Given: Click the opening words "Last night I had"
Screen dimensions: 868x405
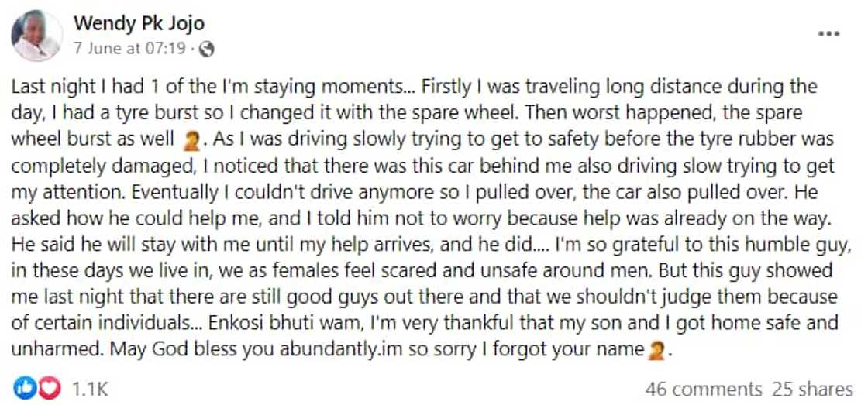Looking at the screenshot, I should (x=66, y=87).
